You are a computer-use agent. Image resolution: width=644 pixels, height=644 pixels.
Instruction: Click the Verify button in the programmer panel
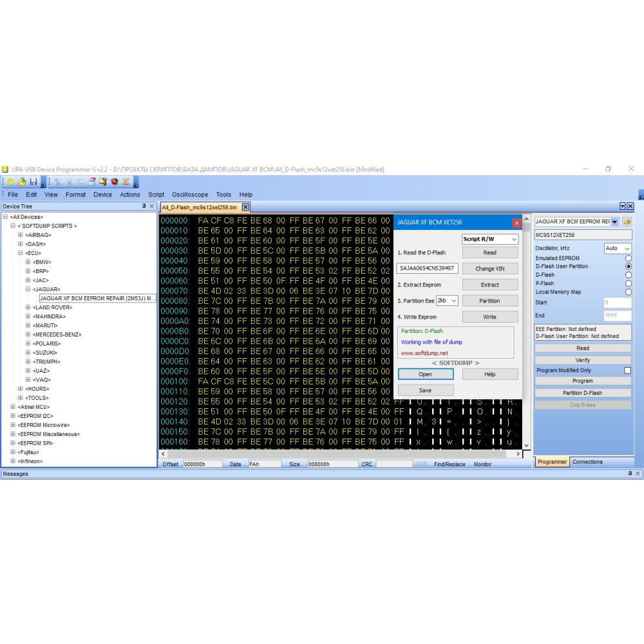582,360
